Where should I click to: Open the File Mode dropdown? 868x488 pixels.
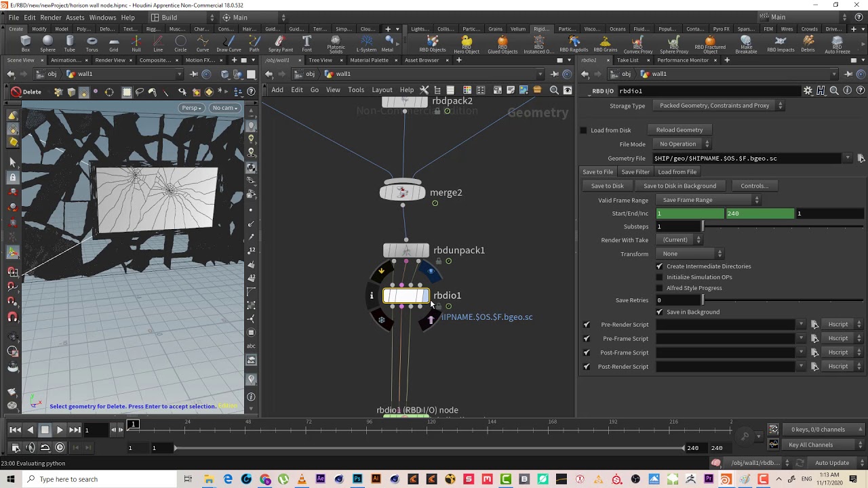click(x=682, y=144)
